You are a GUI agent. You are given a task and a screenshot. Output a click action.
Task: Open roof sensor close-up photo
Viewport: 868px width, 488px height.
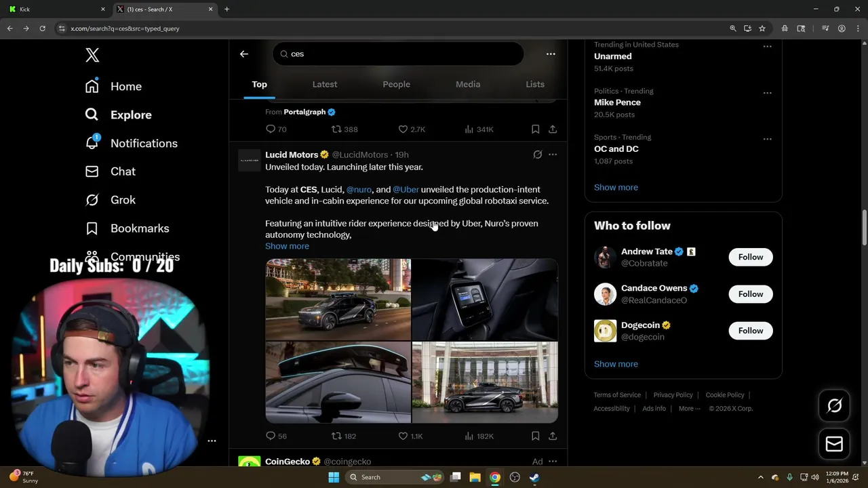[338, 382]
